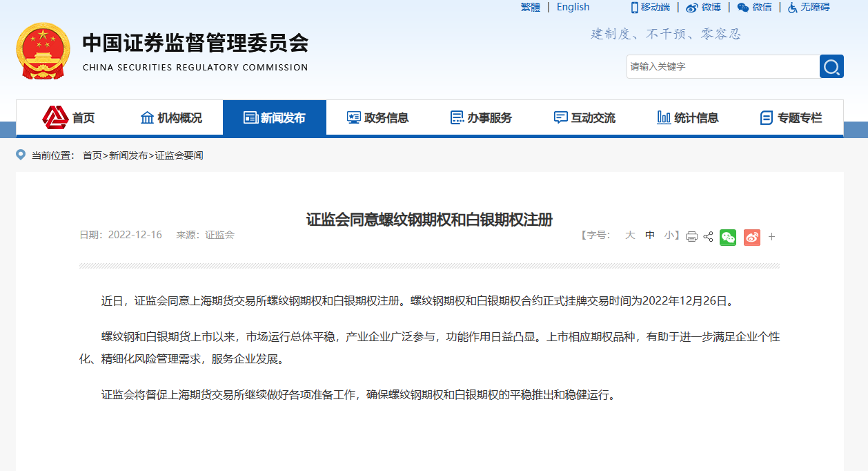
Task: Open the 无障碍 accessibility mode
Action: (809, 7)
